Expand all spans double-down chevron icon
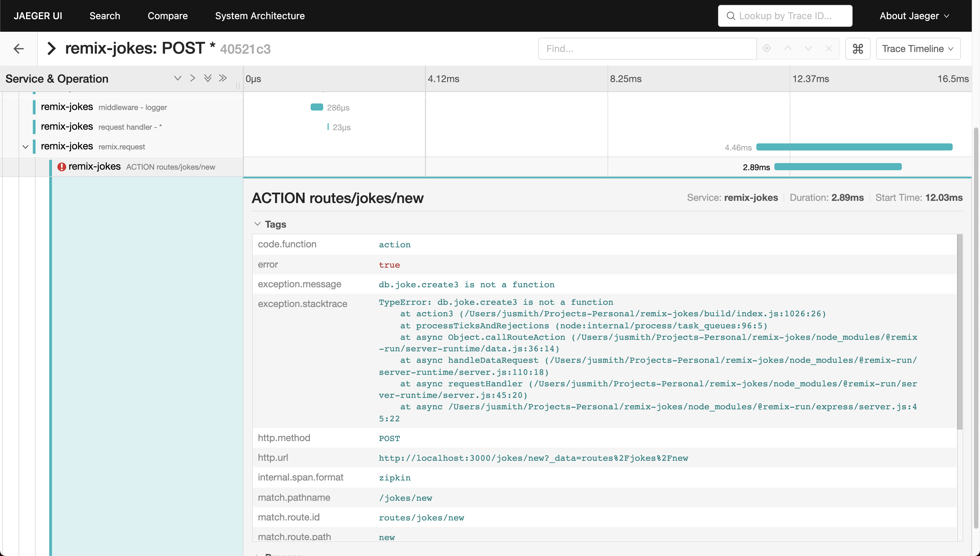 (x=208, y=78)
